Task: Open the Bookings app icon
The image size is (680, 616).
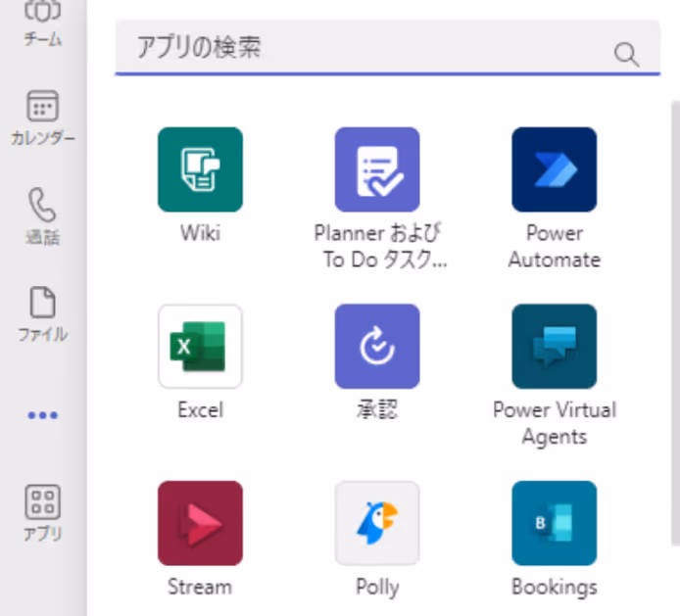Action: [554, 523]
